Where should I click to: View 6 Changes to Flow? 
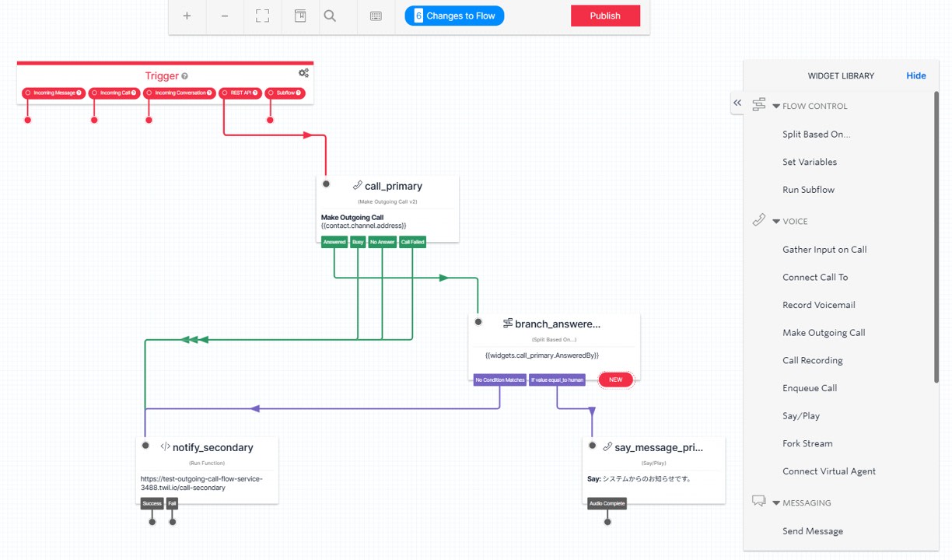click(454, 16)
